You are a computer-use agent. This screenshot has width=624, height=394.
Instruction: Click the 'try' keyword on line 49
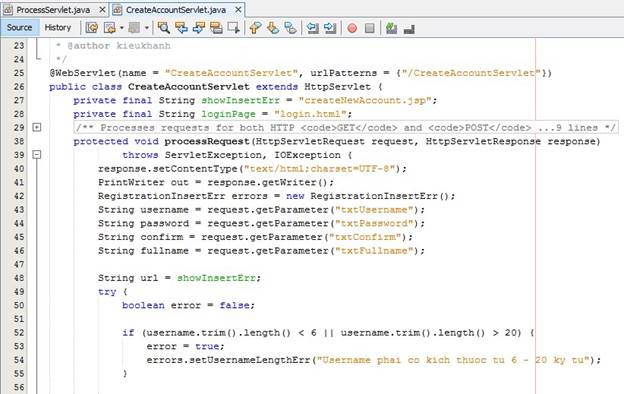(107, 292)
